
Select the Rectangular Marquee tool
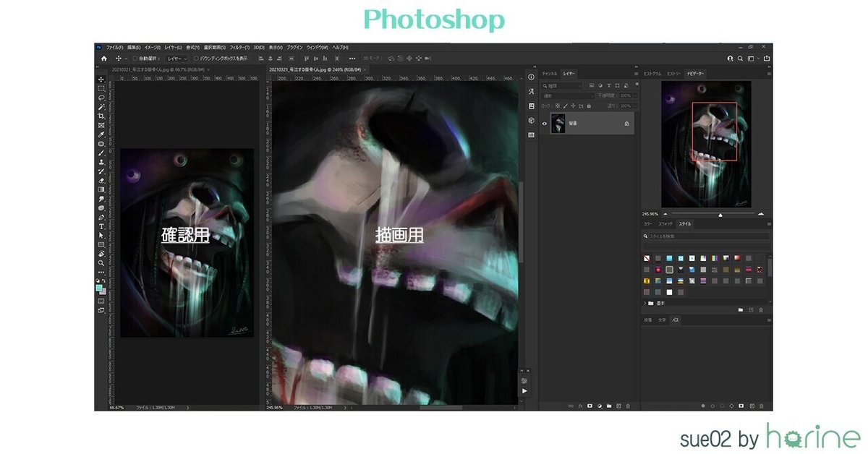[101, 89]
